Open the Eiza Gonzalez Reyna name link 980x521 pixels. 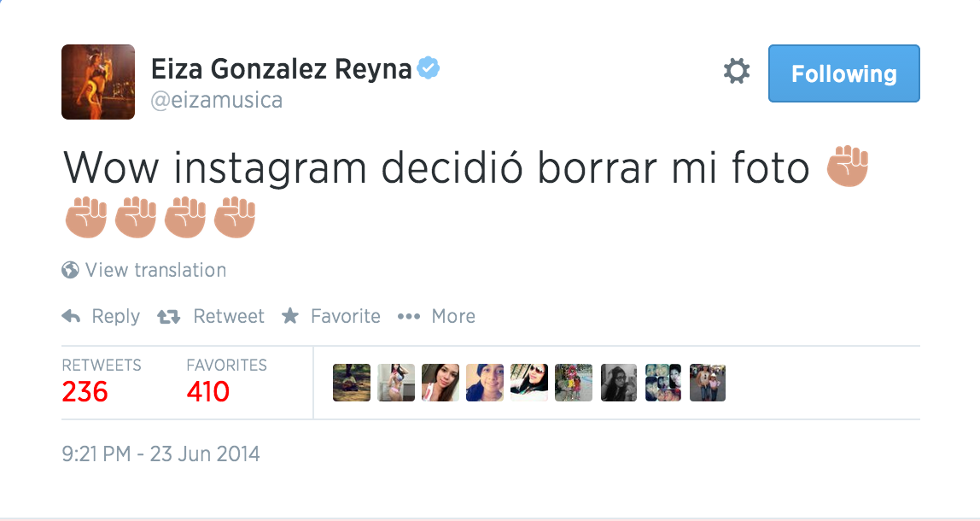pyautogui.click(x=282, y=69)
